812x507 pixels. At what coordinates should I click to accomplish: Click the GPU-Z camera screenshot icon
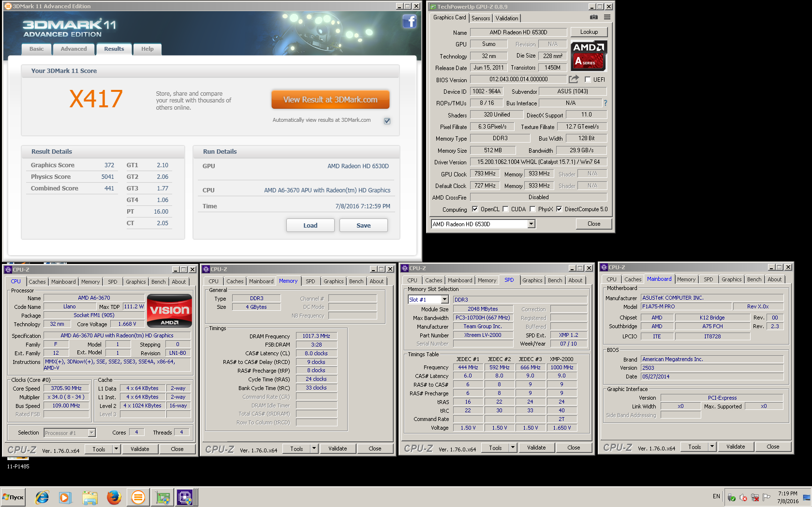pyautogui.click(x=593, y=17)
